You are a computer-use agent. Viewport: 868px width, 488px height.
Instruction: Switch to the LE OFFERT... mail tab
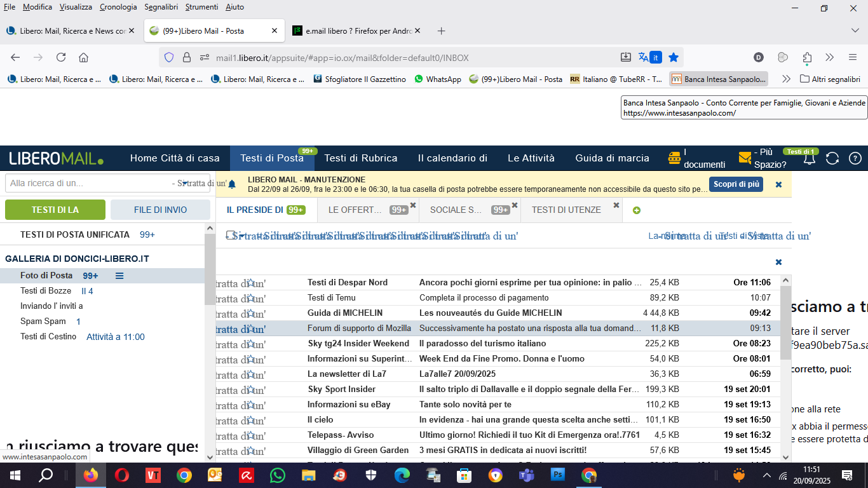click(356, 210)
